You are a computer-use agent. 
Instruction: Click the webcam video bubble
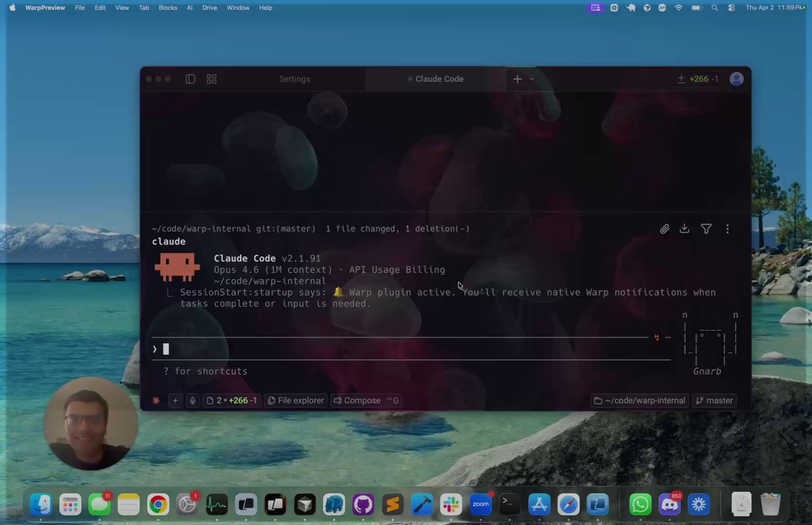coord(90,424)
